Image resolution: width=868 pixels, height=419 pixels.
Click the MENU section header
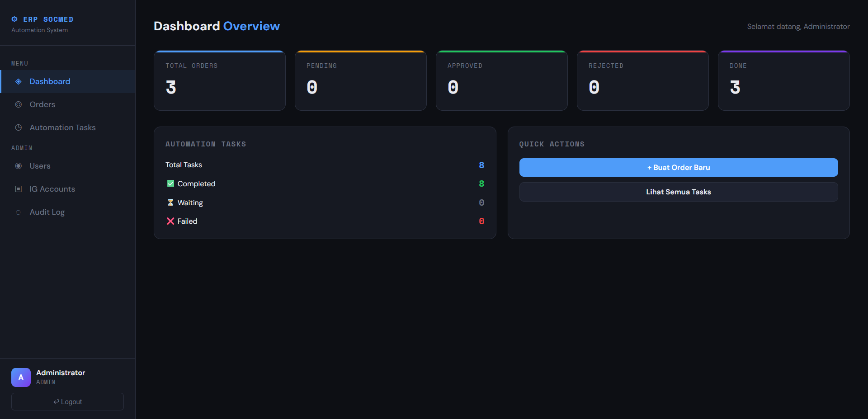(x=19, y=63)
